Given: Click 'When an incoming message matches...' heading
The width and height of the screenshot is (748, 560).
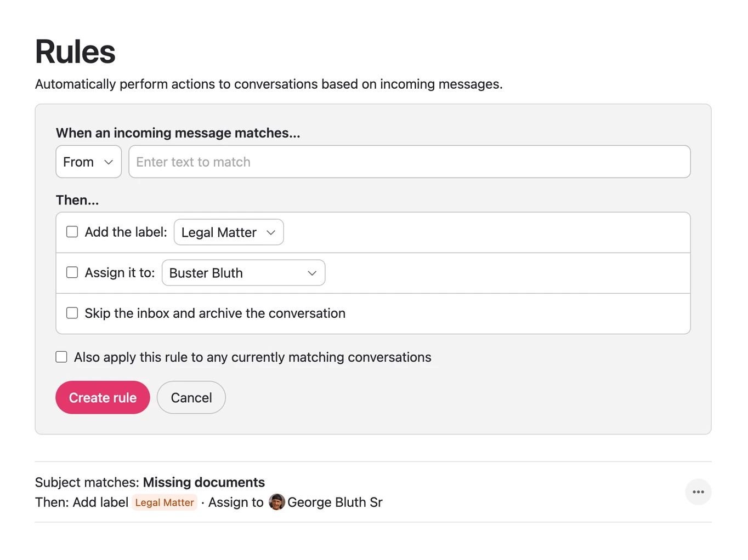Looking at the screenshot, I should (x=178, y=133).
